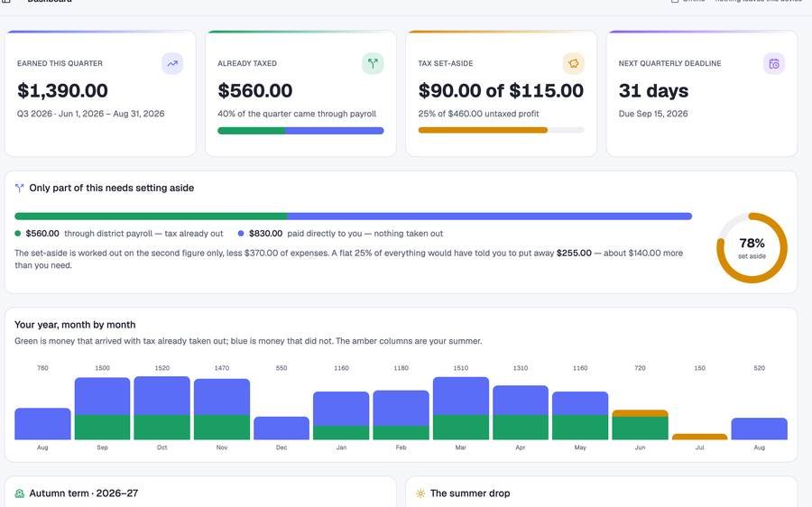Click 'through district payroll — tax already out' legend

143,234
